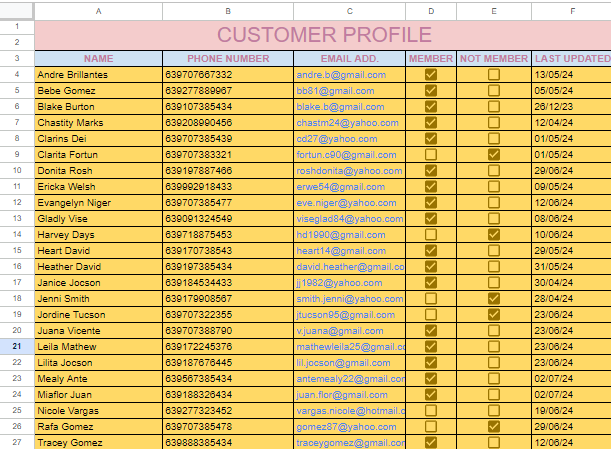The width and height of the screenshot is (611, 449).
Task: Select phone number 639888385434
Action: pyautogui.click(x=228, y=442)
